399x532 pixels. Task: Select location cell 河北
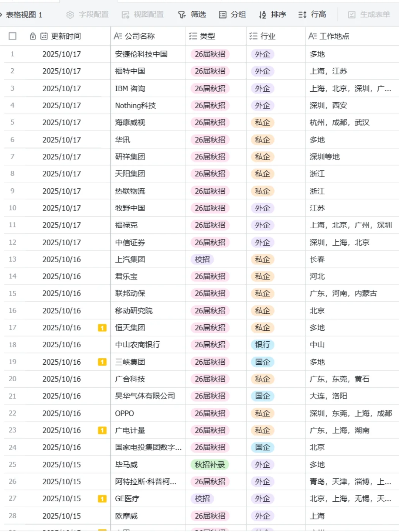[352, 276]
